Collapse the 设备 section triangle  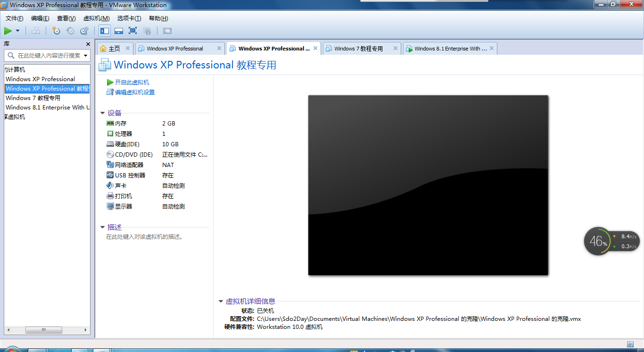(x=102, y=113)
